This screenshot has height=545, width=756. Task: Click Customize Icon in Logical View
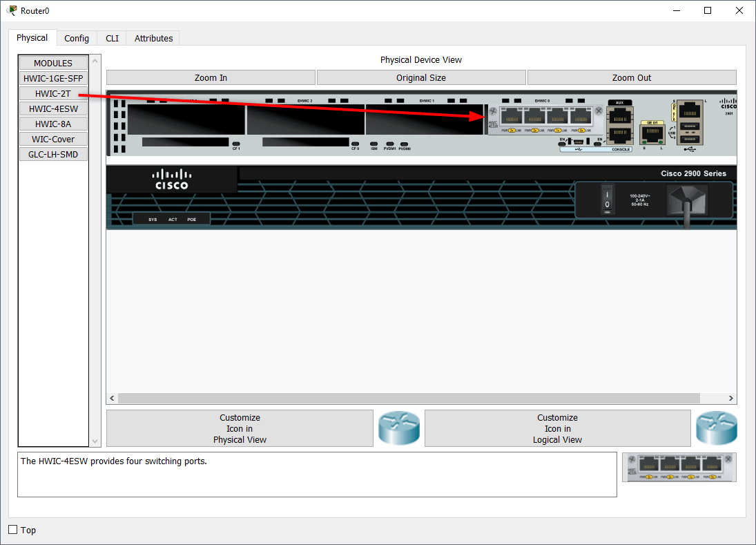(x=557, y=428)
